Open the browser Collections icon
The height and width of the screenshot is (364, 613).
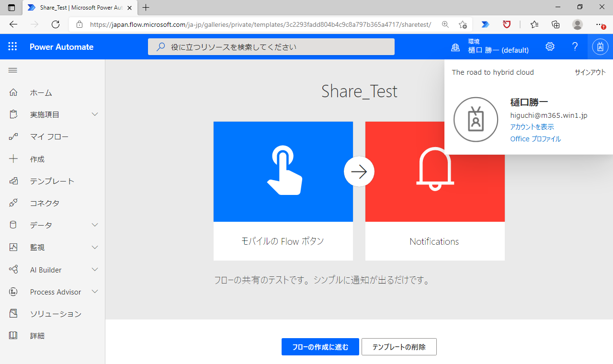pyautogui.click(x=556, y=24)
